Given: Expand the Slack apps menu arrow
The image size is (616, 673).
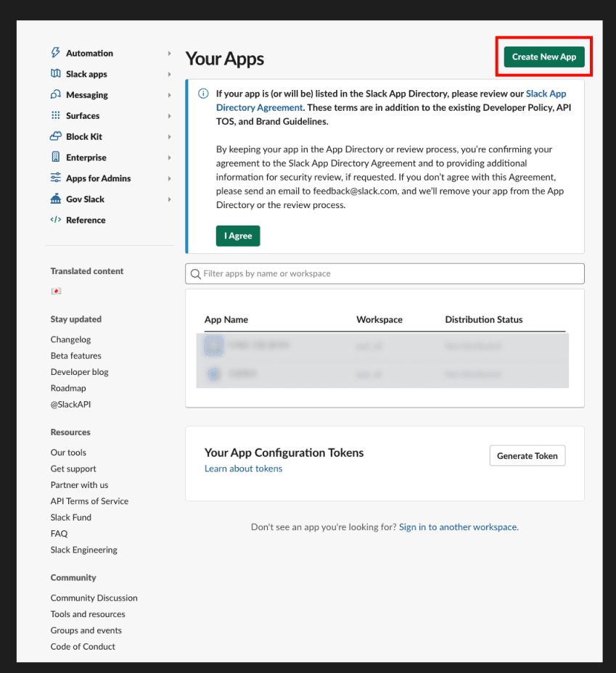Looking at the screenshot, I should click(169, 74).
